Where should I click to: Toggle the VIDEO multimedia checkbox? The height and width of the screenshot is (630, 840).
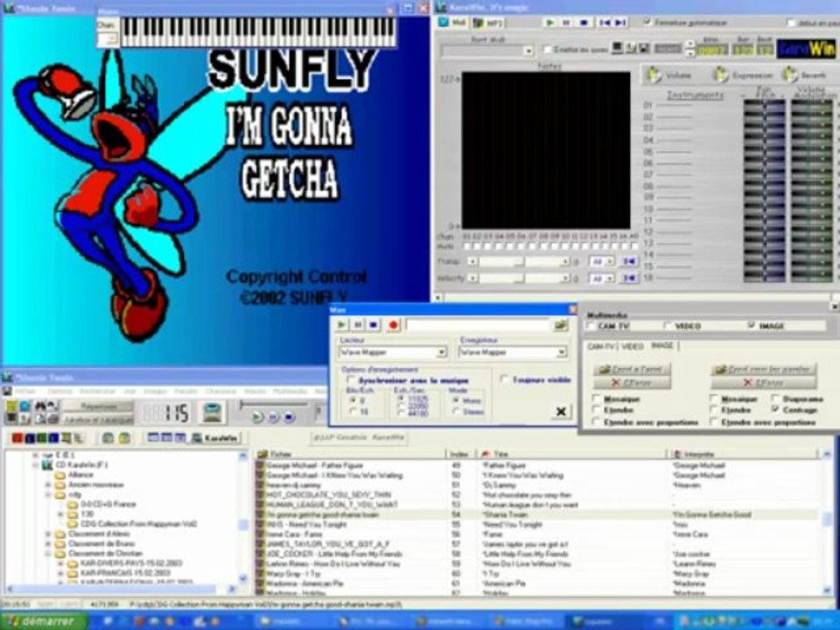(x=668, y=325)
